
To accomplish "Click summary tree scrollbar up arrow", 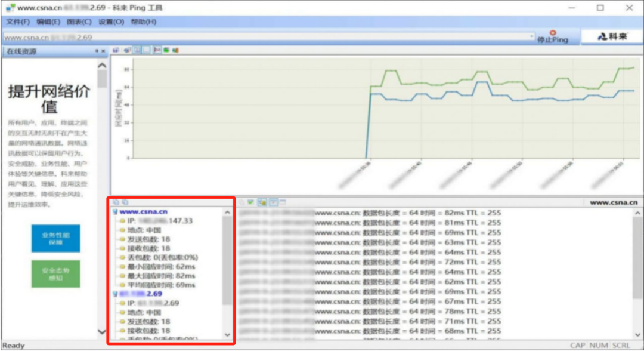I will (x=228, y=212).
